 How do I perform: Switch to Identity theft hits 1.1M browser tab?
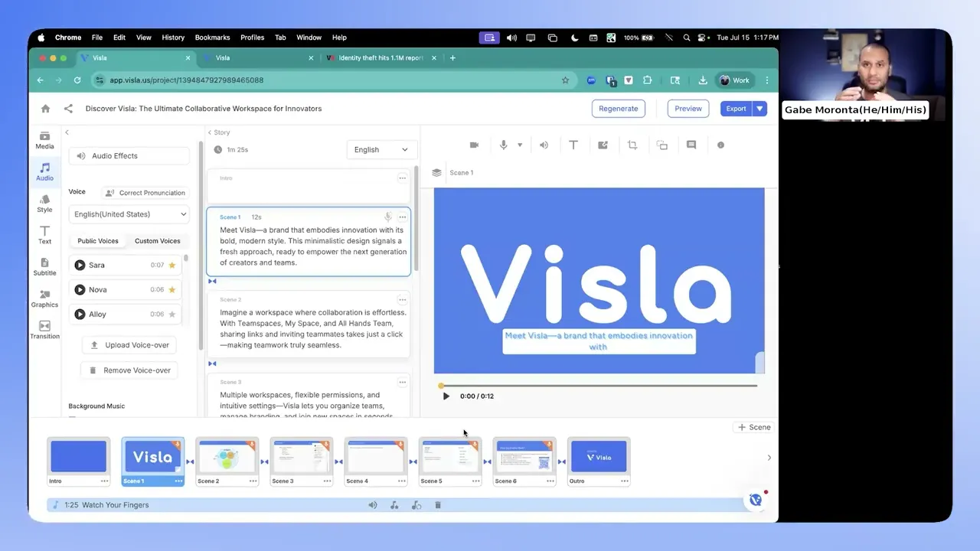tap(380, 58)
